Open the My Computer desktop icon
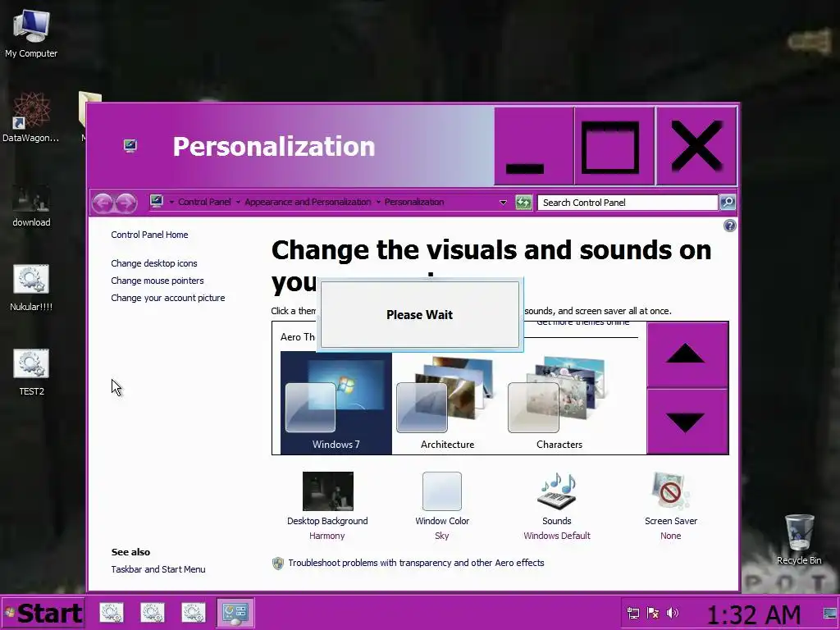The width and height of the screenshot is (840, 630). click(x=31, y=34)
